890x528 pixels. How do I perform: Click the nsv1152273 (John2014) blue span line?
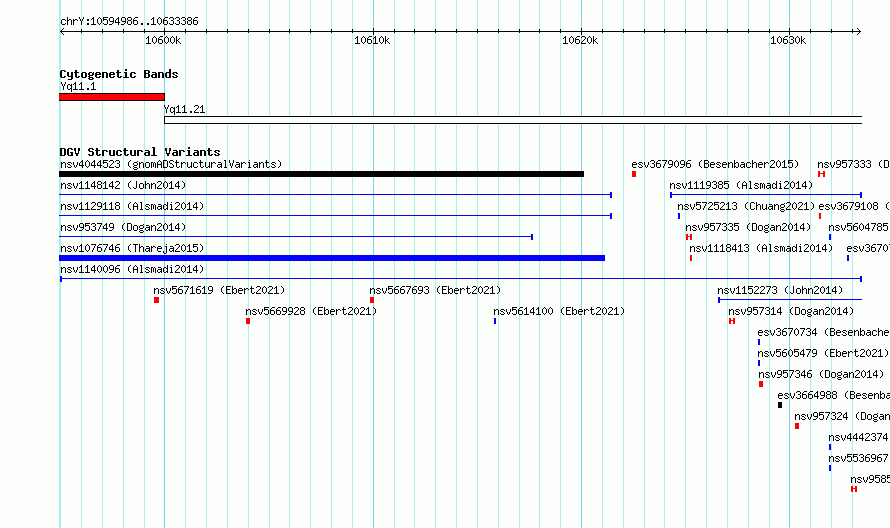[x=790, y=300]
